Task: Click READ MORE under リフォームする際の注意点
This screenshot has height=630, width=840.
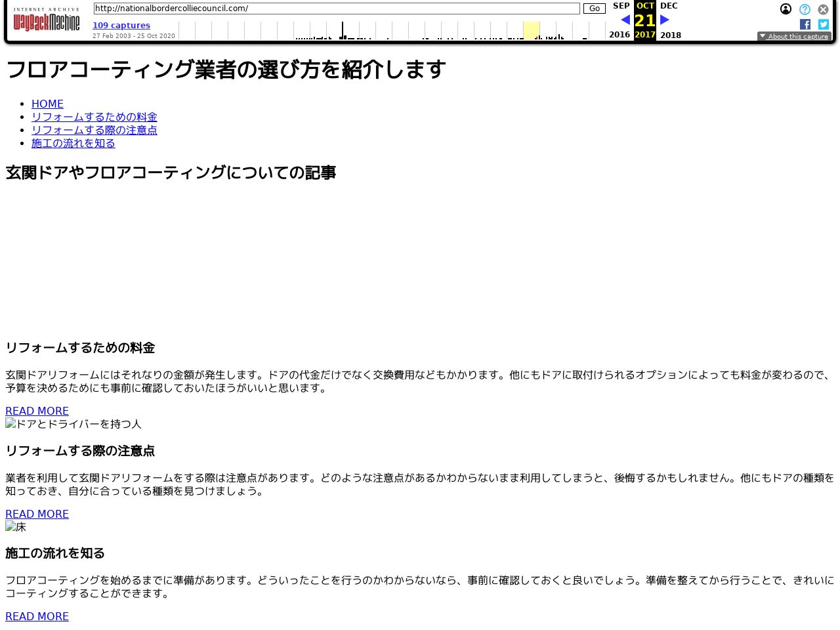Action: 37,514
